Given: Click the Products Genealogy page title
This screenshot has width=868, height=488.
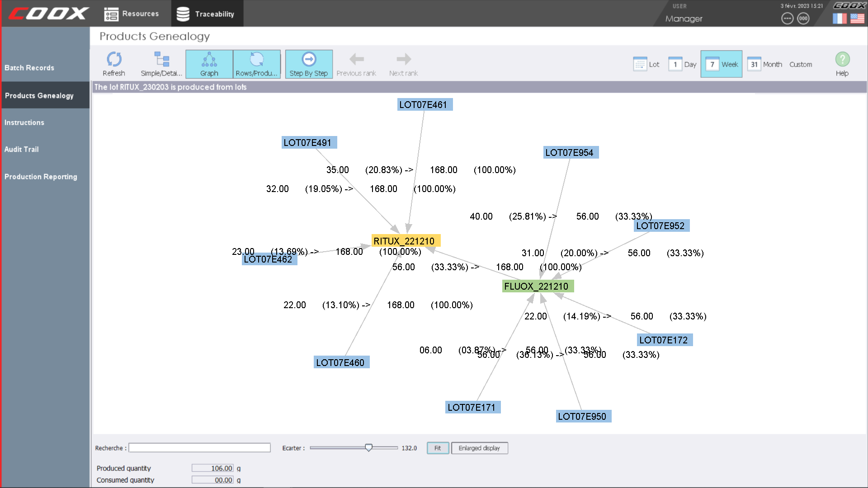Looking at the screenshot, I should pos(155,36).
